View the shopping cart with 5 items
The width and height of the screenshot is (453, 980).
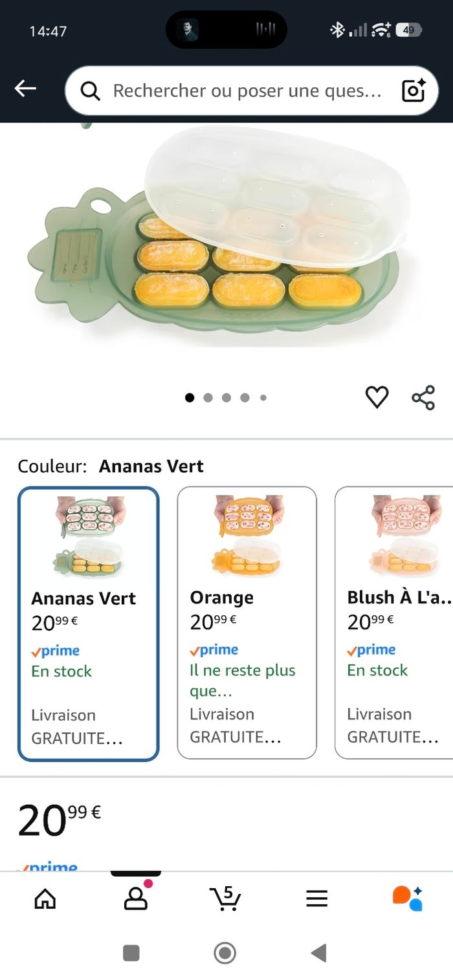tap(224, 899)
